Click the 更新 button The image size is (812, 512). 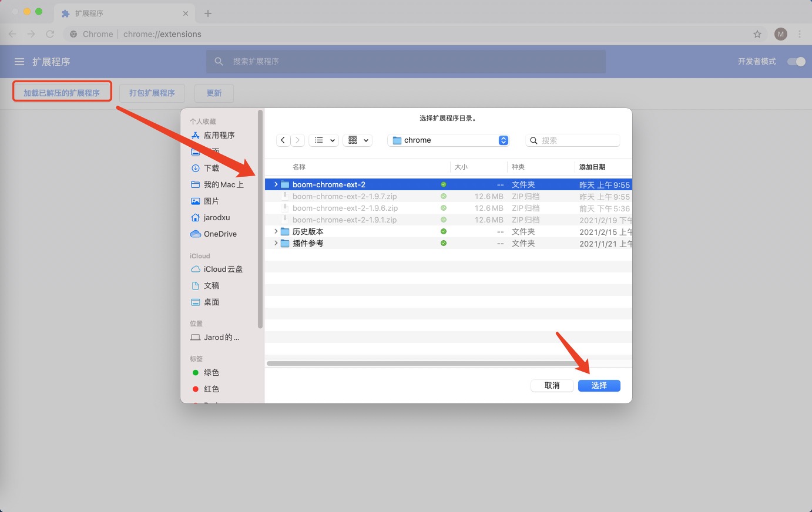214,93
